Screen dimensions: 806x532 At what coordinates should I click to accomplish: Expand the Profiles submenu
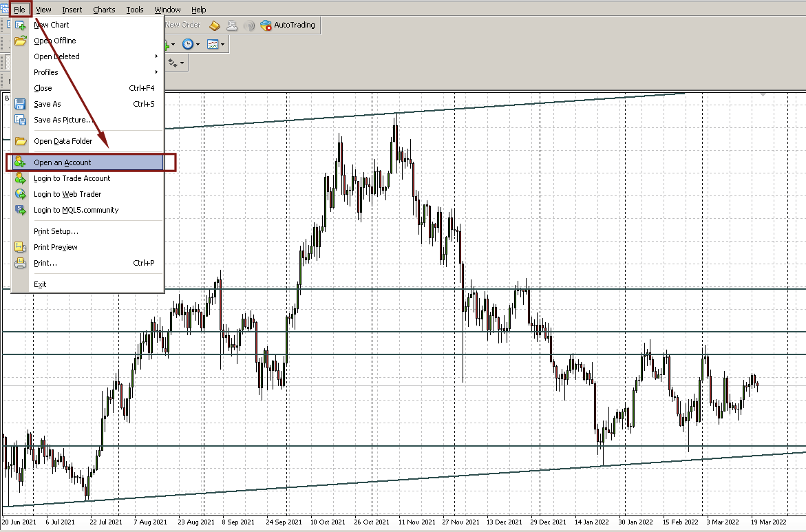[x=156, y=72]
